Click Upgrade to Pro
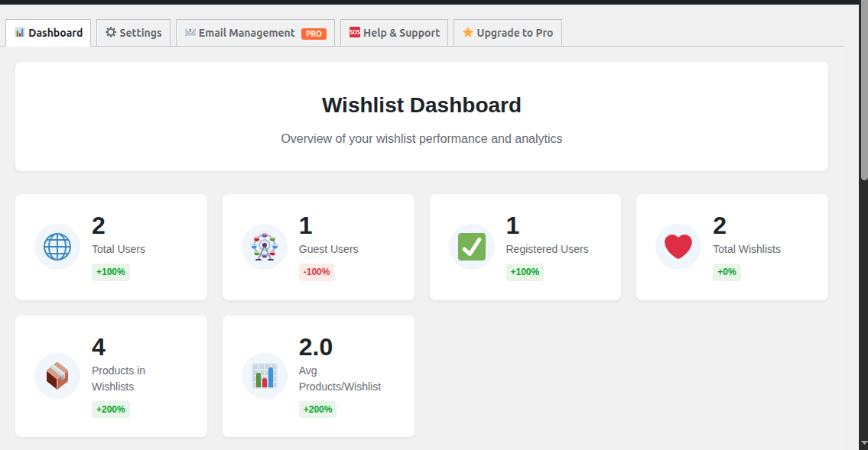Screen dimensions: 868x450 507,32
